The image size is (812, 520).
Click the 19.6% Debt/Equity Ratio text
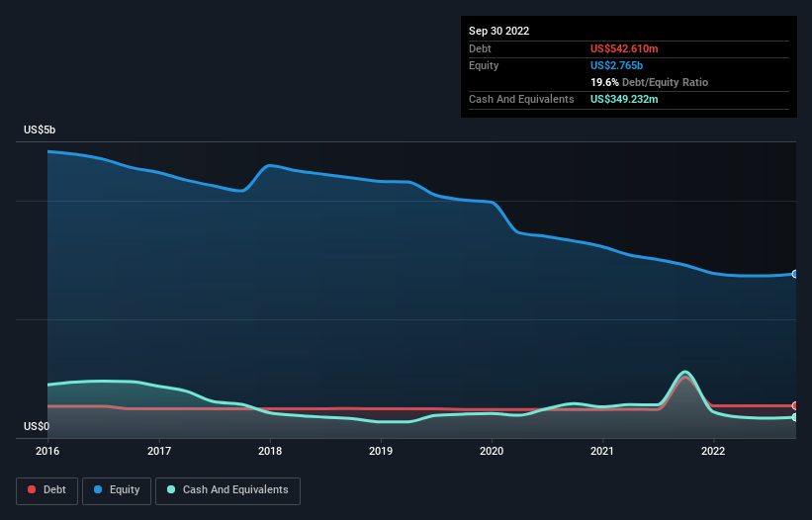click(x=649, y=82)
